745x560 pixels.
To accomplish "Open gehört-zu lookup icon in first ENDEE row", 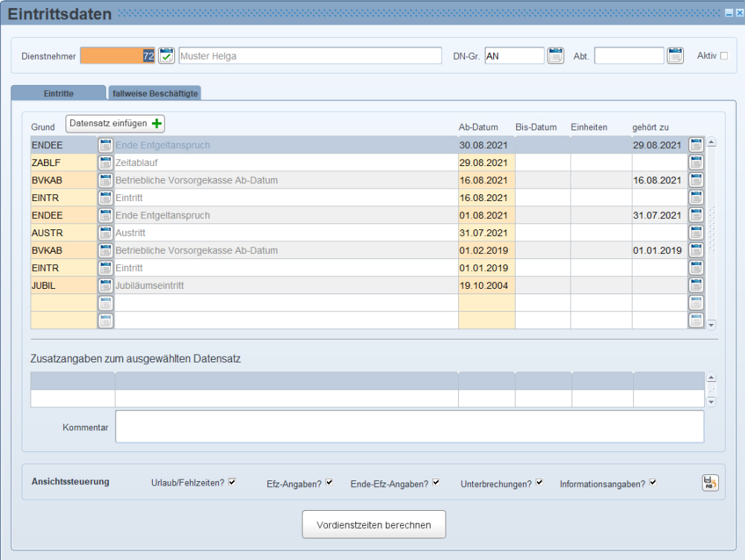I will [696, 145].
